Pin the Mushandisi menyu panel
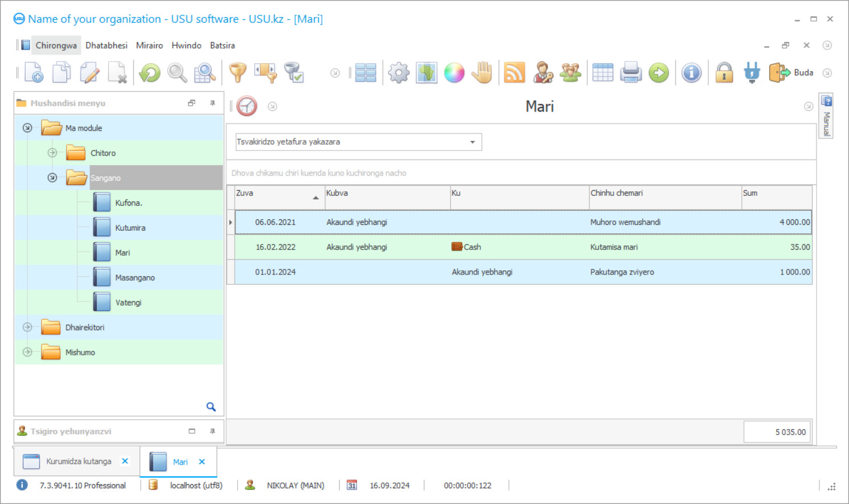Viewport: 849px width, 504px height. click(212, 103)
